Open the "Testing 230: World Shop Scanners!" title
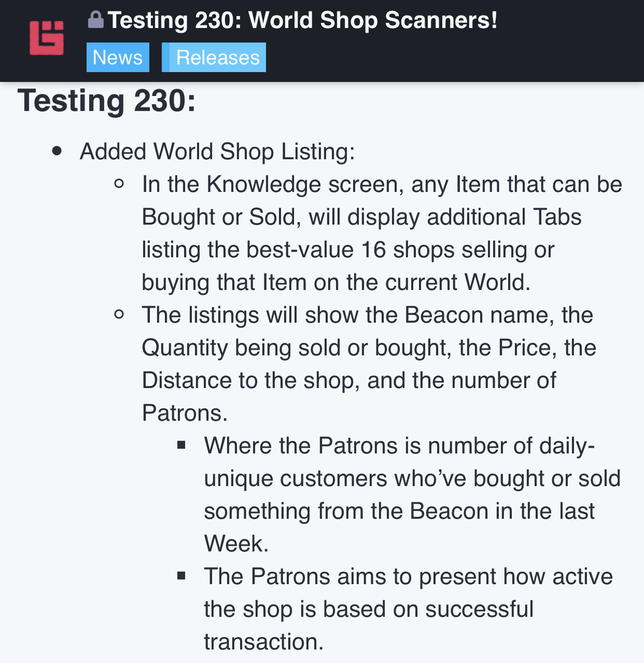This screenshot has height=663, width=644. coord(303,21)
